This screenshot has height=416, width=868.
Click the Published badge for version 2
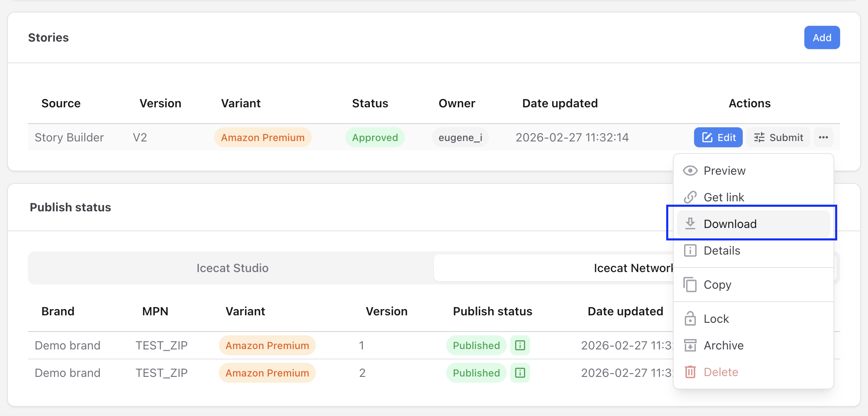click(x=476, y=373)
